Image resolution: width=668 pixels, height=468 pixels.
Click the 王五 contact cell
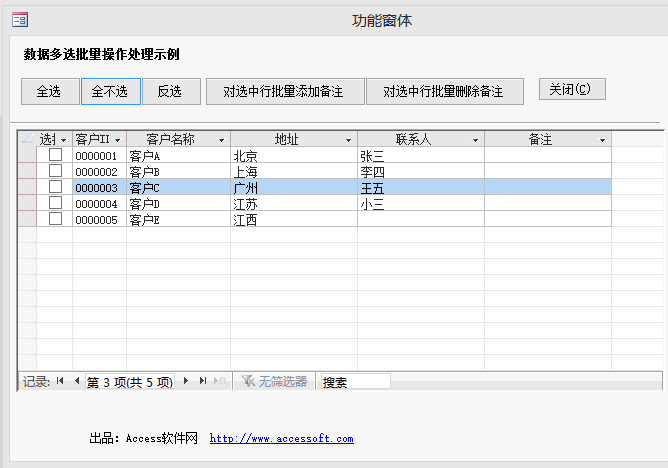[x=421, y=187]
